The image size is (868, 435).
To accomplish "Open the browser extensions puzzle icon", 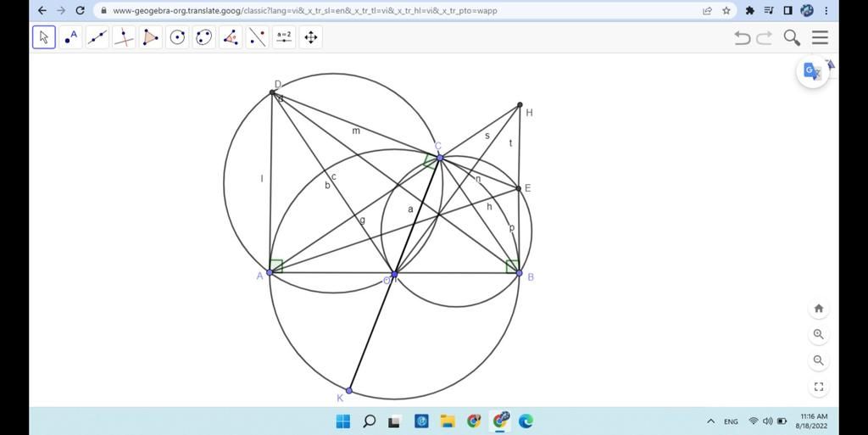I will click(x=750, y=10).
